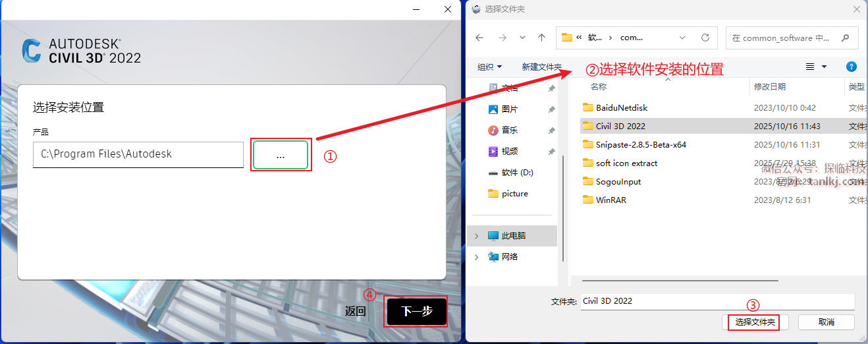Select 此电脑 in the navigation pane
The width and height of the screenshot is (868, 344).
513,235
